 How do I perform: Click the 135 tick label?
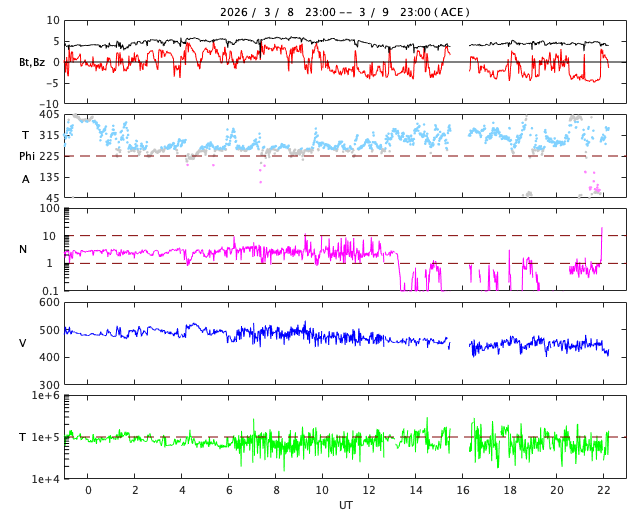[x=50, y=177]
